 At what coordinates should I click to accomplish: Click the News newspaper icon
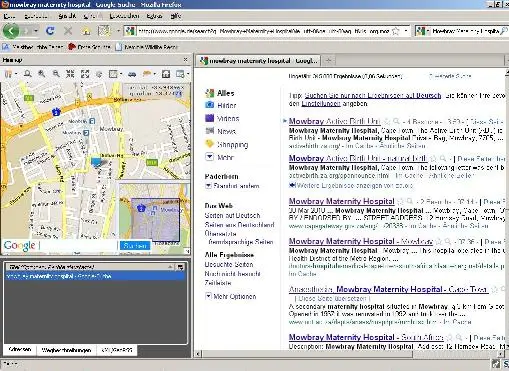point(210,131)
